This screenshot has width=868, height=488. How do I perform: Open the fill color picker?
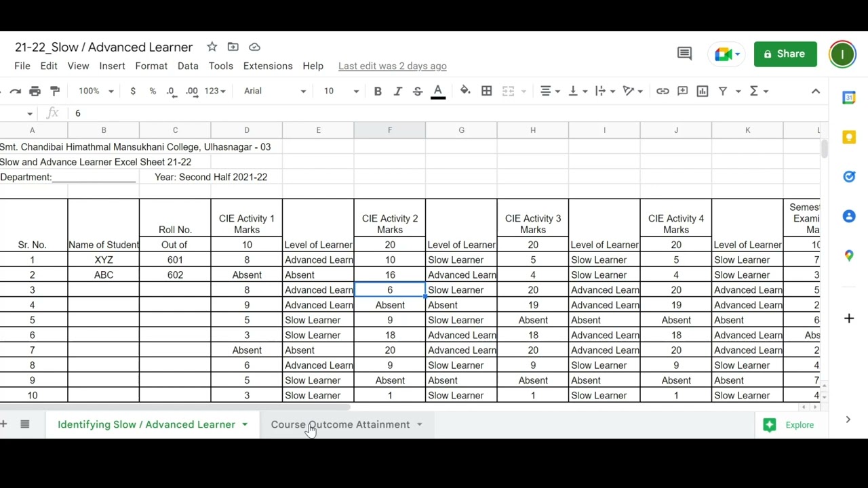465,91
